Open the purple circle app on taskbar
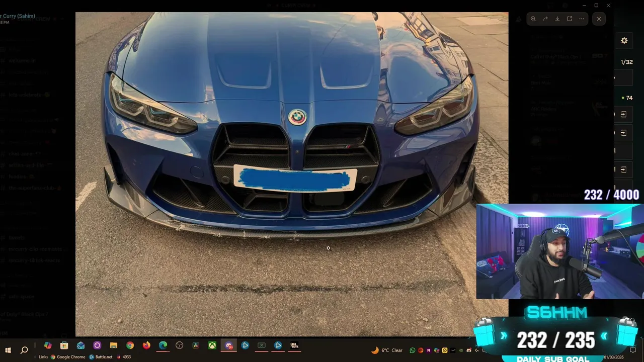 click(97, 345)
